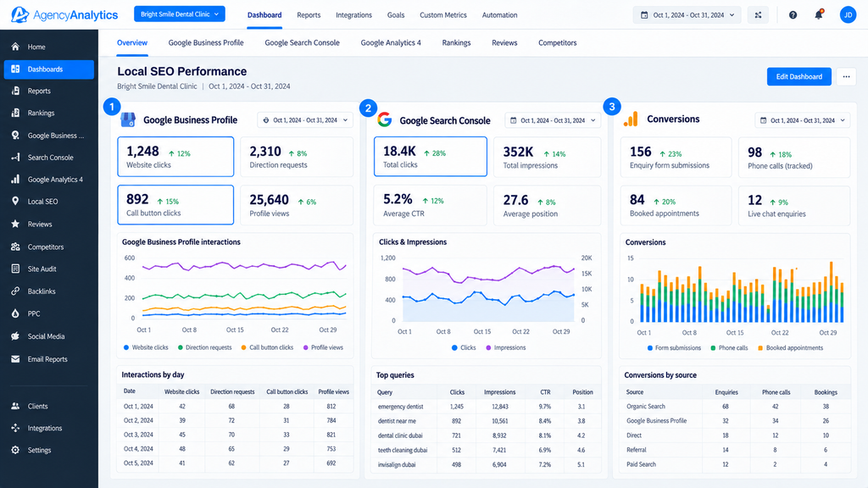
Task: Click the Social Media icon in sidebar
Action: pos(15,336)
